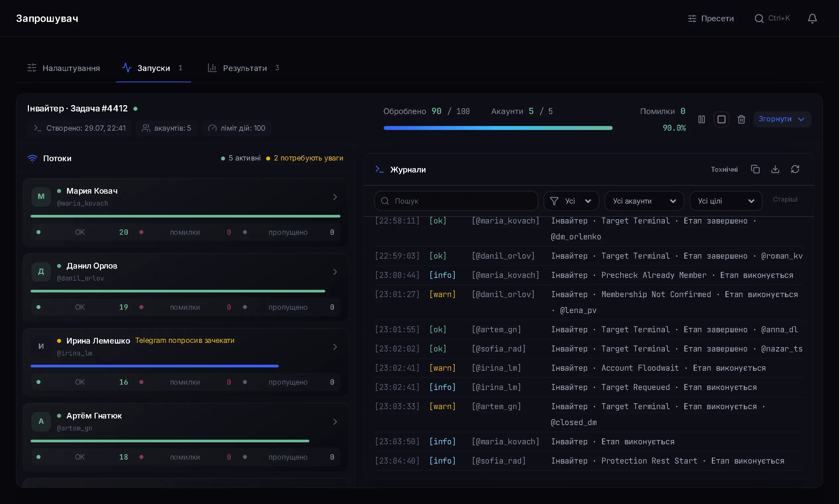Click the Telegram попросив зачекати warning

185,341
